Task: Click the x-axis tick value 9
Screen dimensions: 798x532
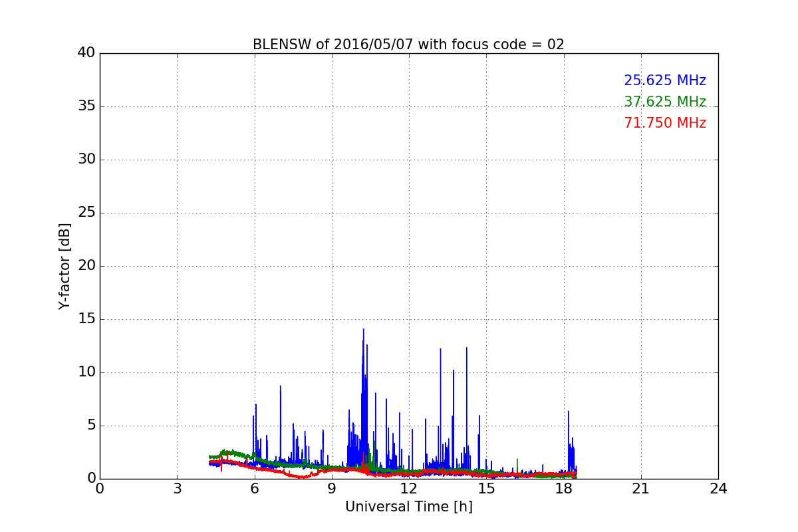Action: [x=332, y=489]
